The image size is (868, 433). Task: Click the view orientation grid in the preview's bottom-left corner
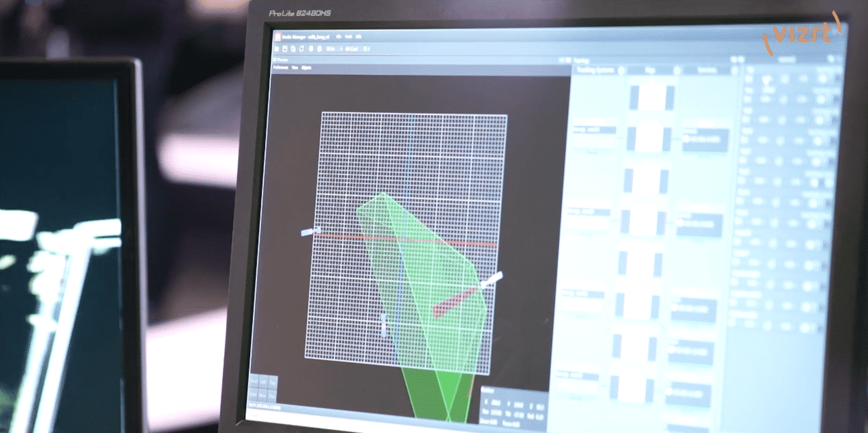pos(263,389)
